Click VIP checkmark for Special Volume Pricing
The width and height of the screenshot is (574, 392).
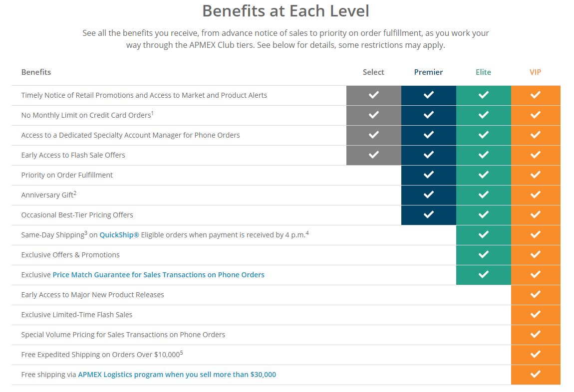click(536, 334)
